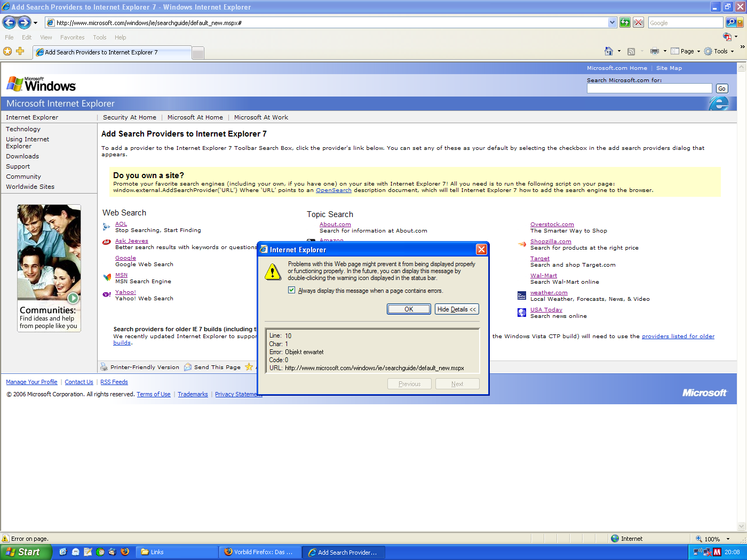Open the Favorites menu
The image size is (747, 560).
[x=72, y=37]
